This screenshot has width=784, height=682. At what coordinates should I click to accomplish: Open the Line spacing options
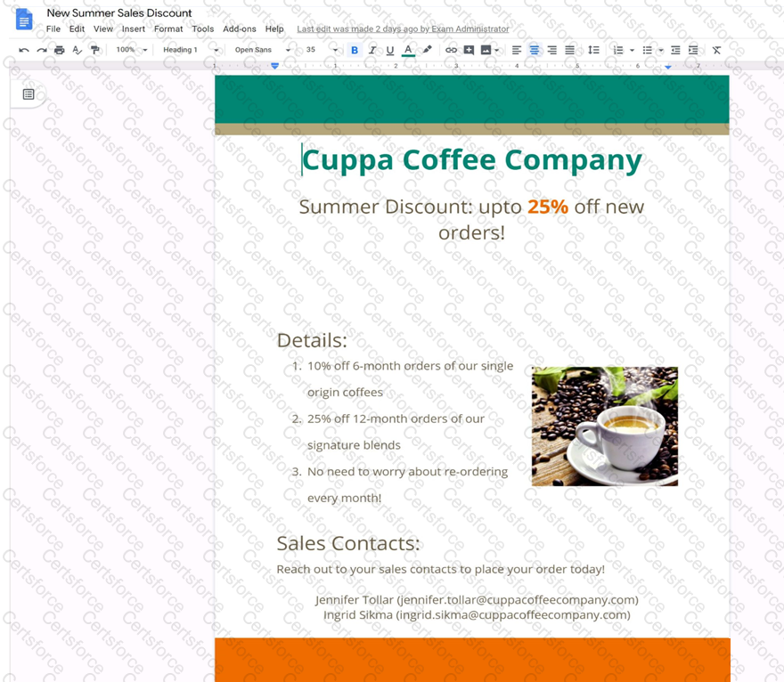(x=593, y=50)
